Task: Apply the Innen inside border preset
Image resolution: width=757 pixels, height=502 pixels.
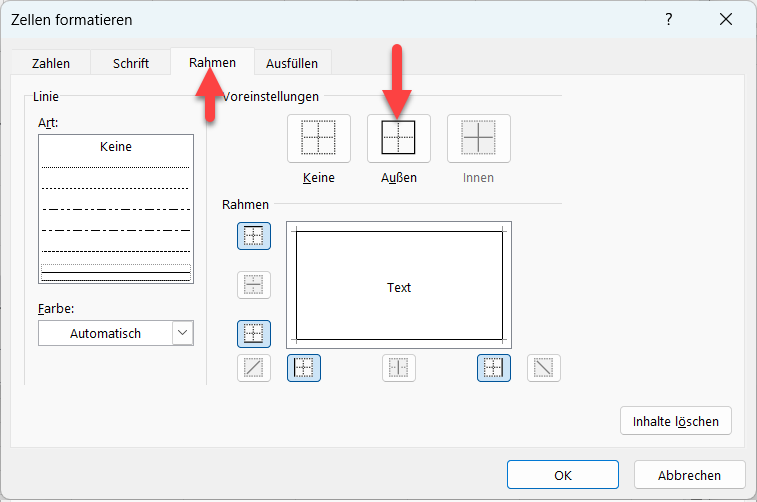Action: tap(478, 138)
